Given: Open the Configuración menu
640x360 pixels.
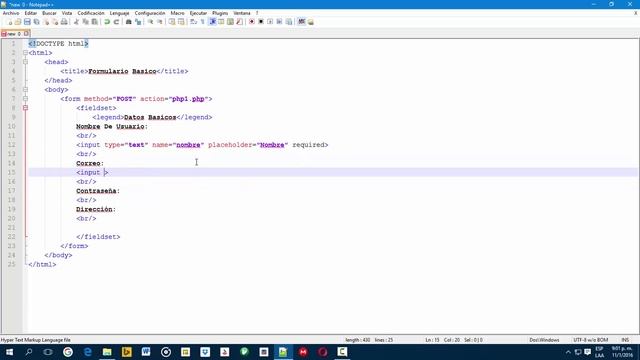Looking at the screenshot, I should pyautogui.click(x=150, y=13).
